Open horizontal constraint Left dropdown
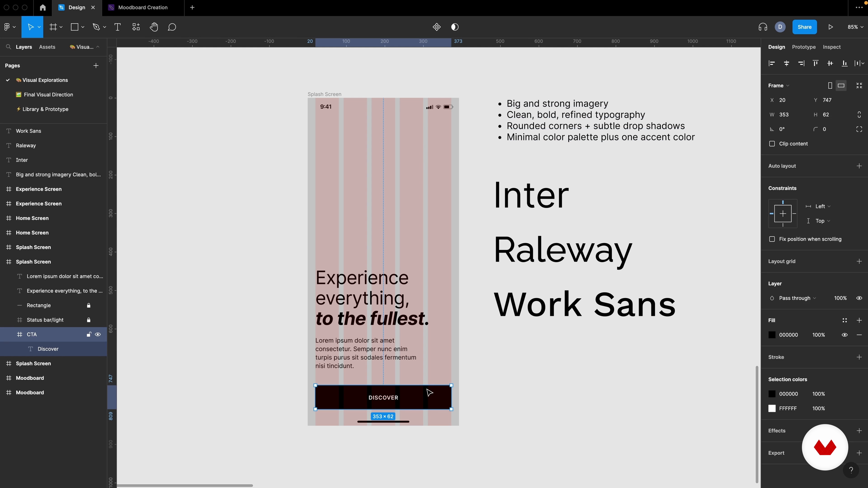Image resolution: width=868 pixels, height=488 pixels. click(823, 206)
